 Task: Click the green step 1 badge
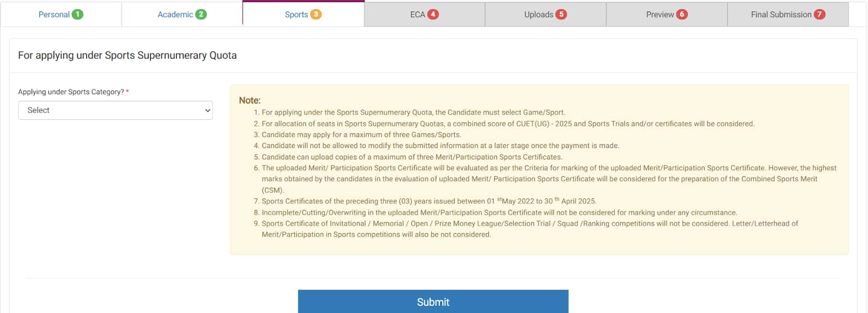click(78, 15)
